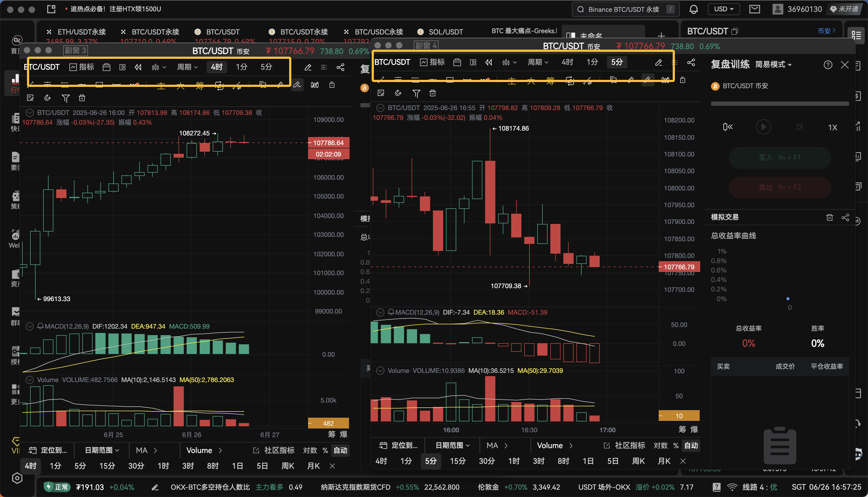The width and height of the screenshot is (868, 497).
Task: Share 模拟交易 results with share icon
Action: pos(845,217)
